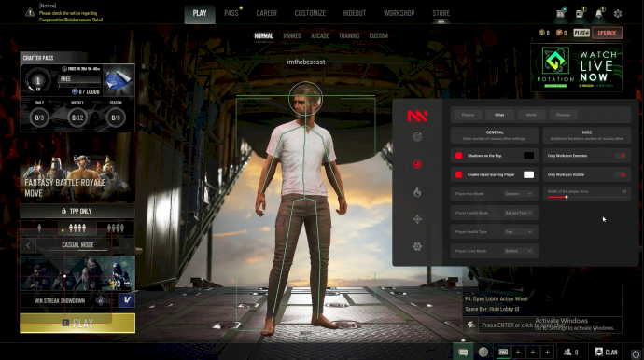The width and height of the screenshot is (644, 360).
Task: Open the CAREER main menu tab
Action: [267, 13]
